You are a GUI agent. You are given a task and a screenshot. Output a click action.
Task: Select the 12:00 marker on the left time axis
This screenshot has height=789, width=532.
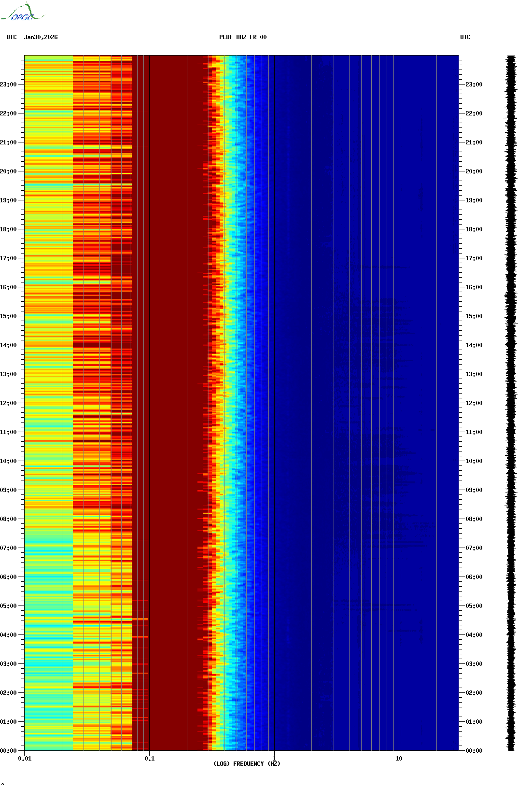(8, 403)
